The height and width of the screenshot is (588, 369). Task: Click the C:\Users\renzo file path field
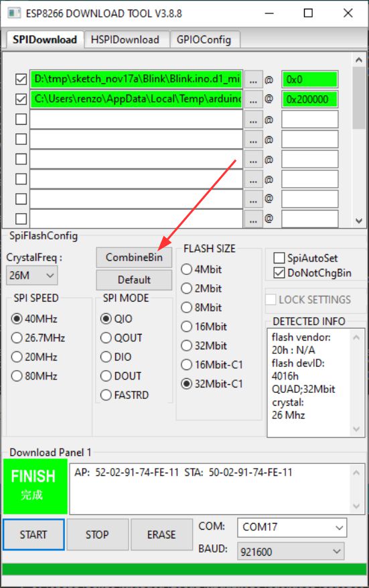(137, 99)
